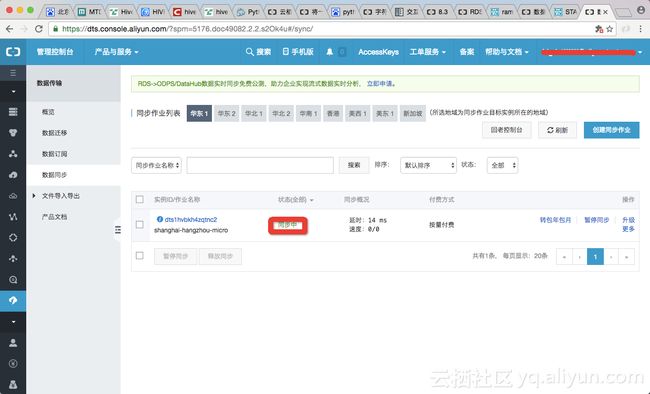Click the crosshair target icon in the sidebar
Viewport: 650px width, 394px height.
tap(13, 238)
